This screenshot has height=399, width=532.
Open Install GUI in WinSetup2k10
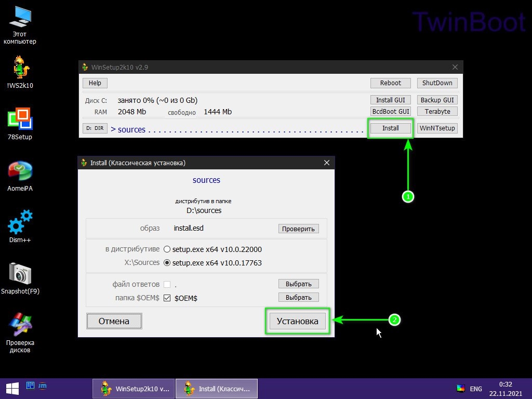(x=391, y=100)
